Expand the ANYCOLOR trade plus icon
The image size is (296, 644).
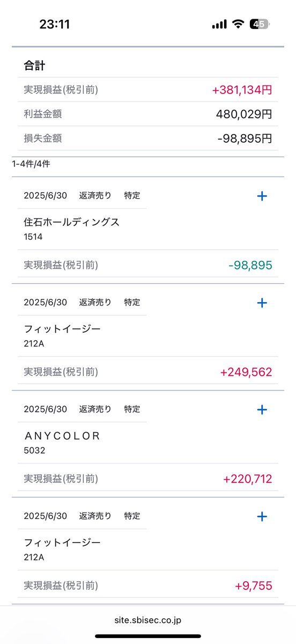click(x=262, y=409)
